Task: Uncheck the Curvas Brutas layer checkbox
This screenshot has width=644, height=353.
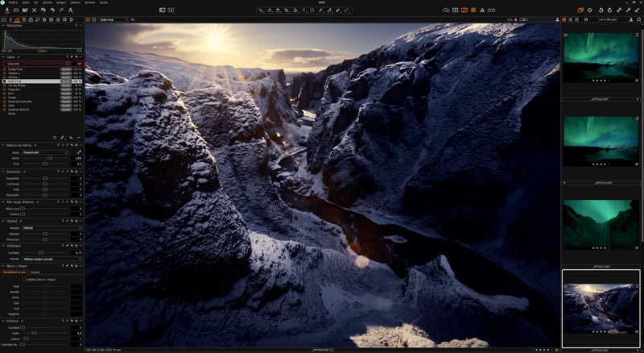Action: (x=5, y=85)
